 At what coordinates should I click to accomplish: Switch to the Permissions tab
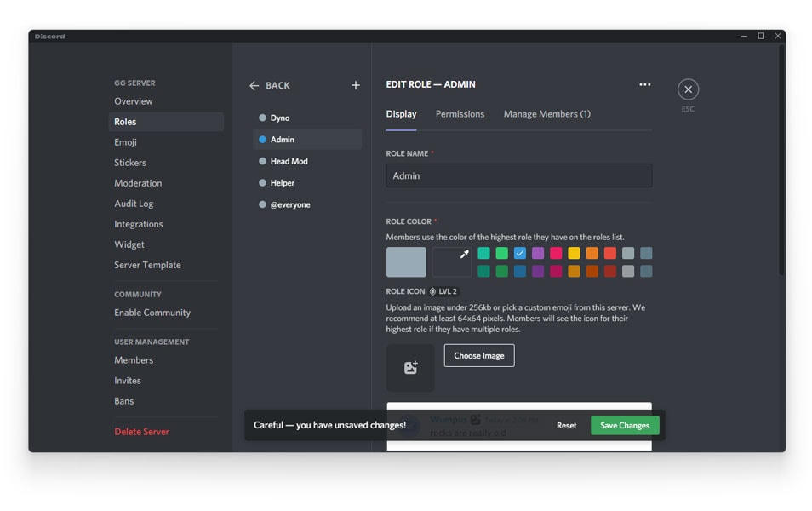click(x=460, y=114)
